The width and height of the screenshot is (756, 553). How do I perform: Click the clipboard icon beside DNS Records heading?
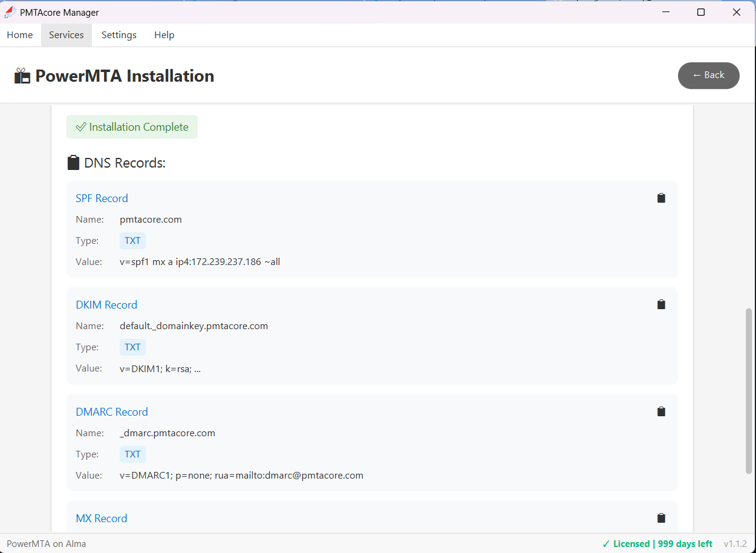pyautogui.click(x=73, y=162)
